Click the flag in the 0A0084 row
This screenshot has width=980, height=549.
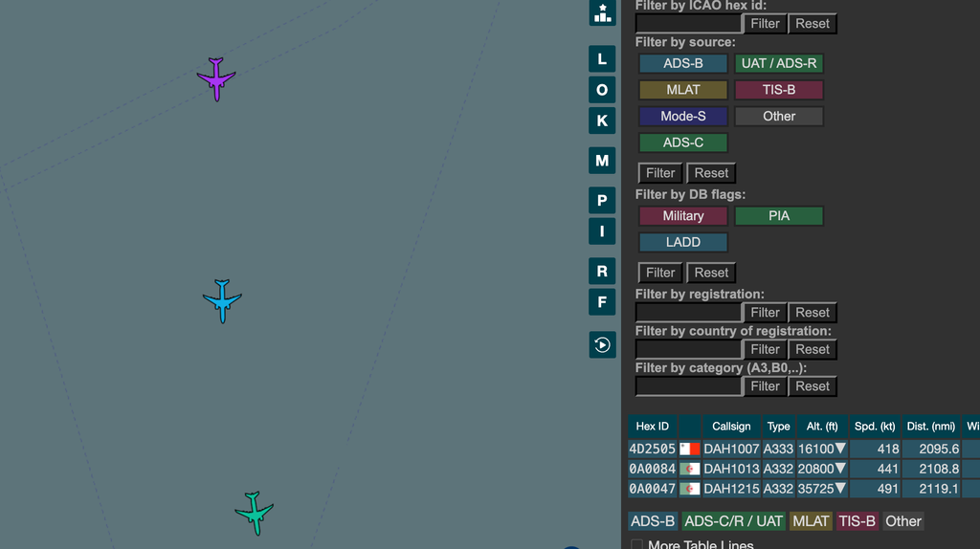click(689, 469)
